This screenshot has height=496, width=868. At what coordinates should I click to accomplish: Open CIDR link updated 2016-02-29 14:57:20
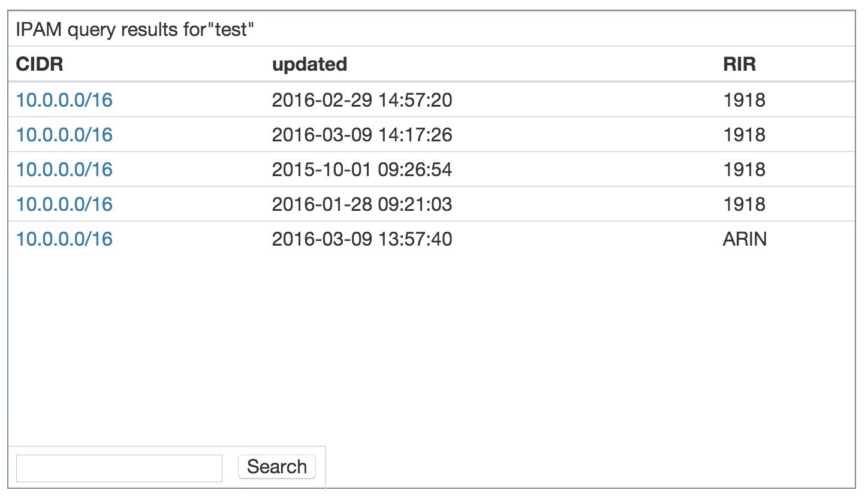tap(64, 99)
